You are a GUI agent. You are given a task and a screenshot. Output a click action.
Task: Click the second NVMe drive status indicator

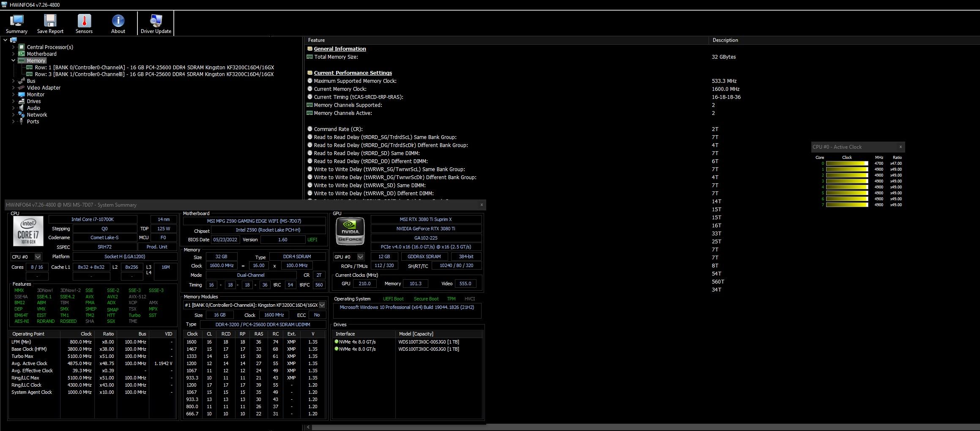coord(337,349)
